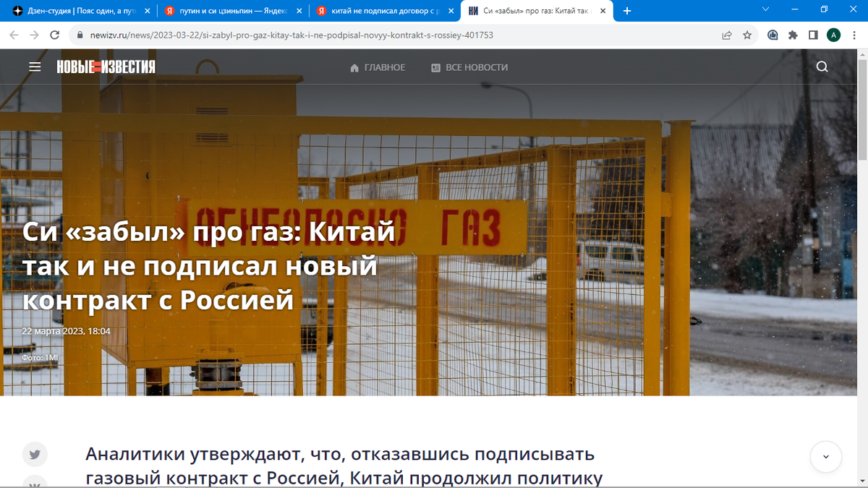
Task: Click the headline 'Си «забыл» про газ'
Action: (x=209, y=266)
